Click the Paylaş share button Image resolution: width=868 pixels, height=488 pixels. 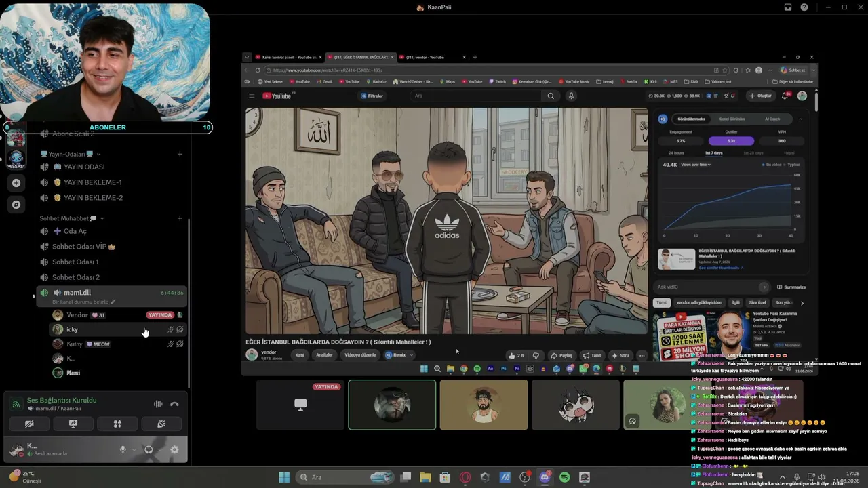(x=561, y=355)
